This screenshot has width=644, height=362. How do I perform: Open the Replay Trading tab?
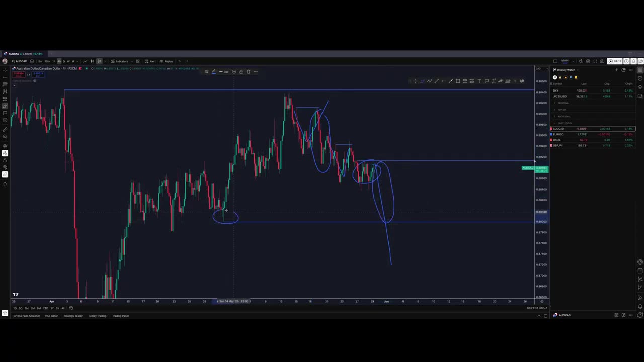point(97,316)
